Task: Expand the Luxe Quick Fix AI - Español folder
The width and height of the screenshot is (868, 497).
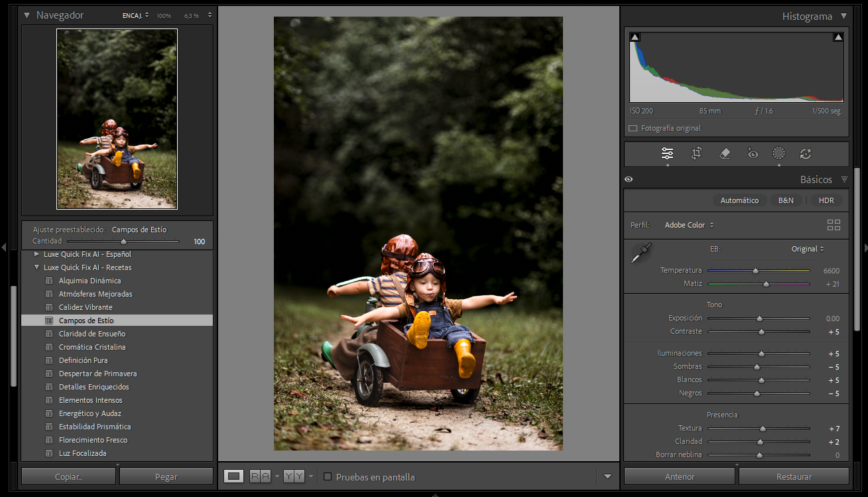Action: [36, 254]
